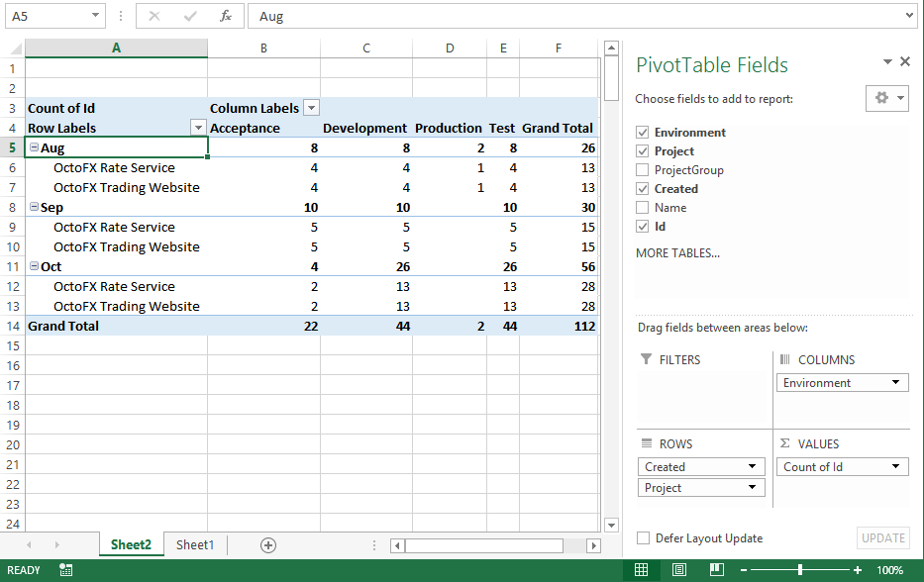924x582 pixels.
Task: Zoom out using the minus button
Action: coord(744,570)
